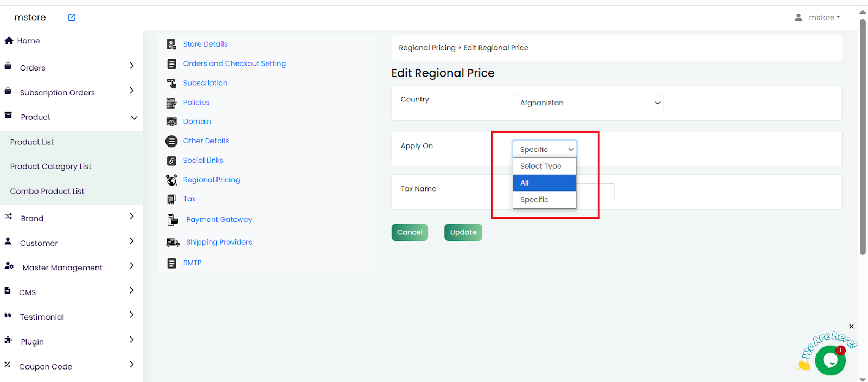Screen dimensions: 868x382
Task: Open the live chat support widget
Action: [x=830, y=360]
